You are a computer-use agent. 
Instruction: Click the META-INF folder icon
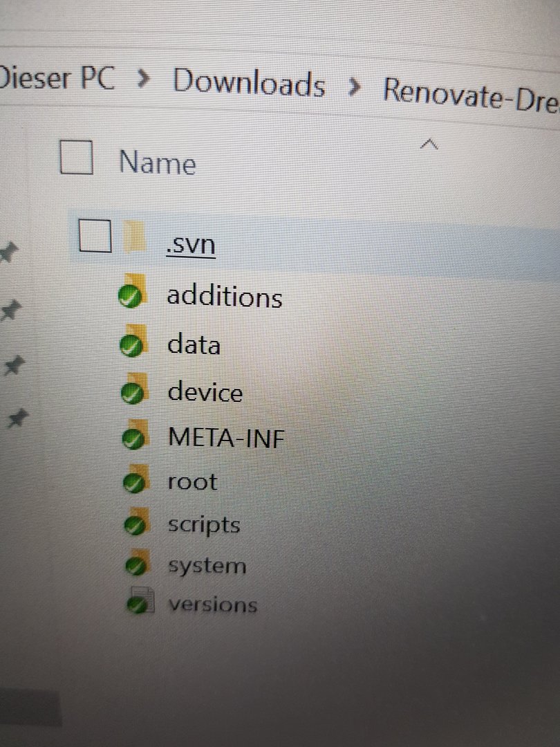click(135, 434)
